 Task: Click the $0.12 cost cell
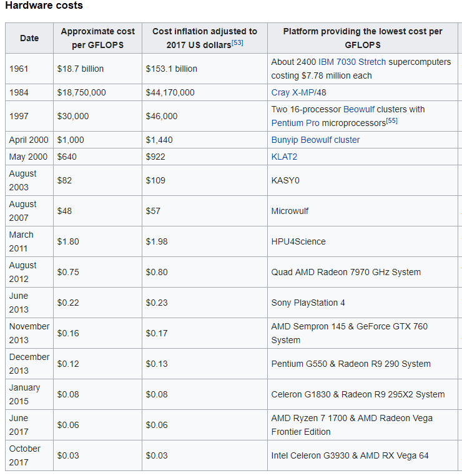[97, 364]
